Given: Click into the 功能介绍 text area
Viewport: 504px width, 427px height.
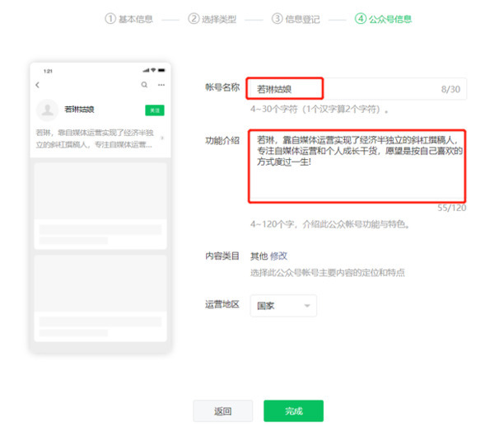Looking at the screenshot, I should tap(357, 165).
